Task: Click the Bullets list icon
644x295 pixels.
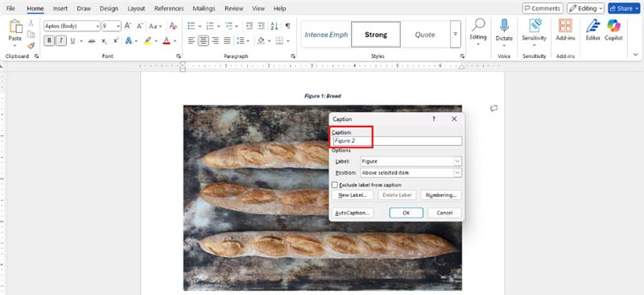Action: (192, 26)
